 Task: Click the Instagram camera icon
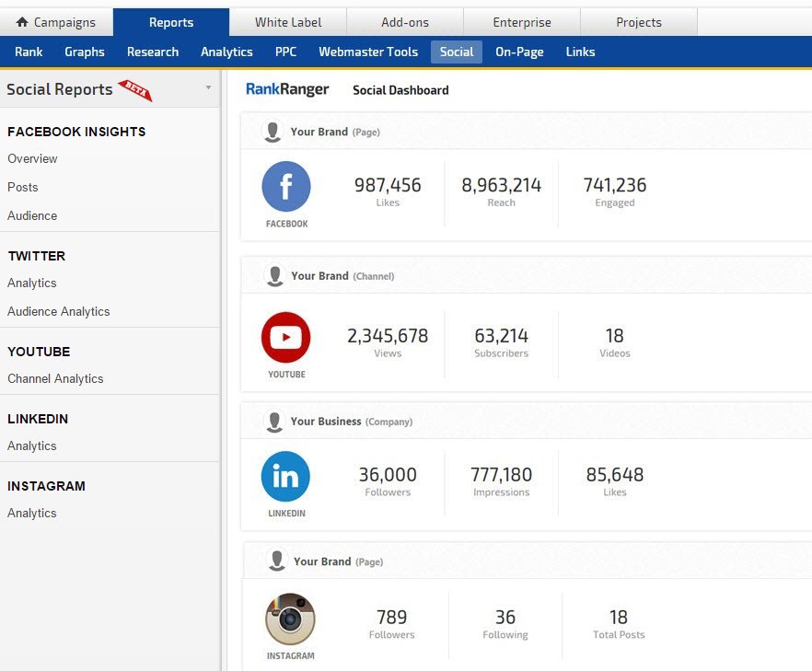click(290, 619)
